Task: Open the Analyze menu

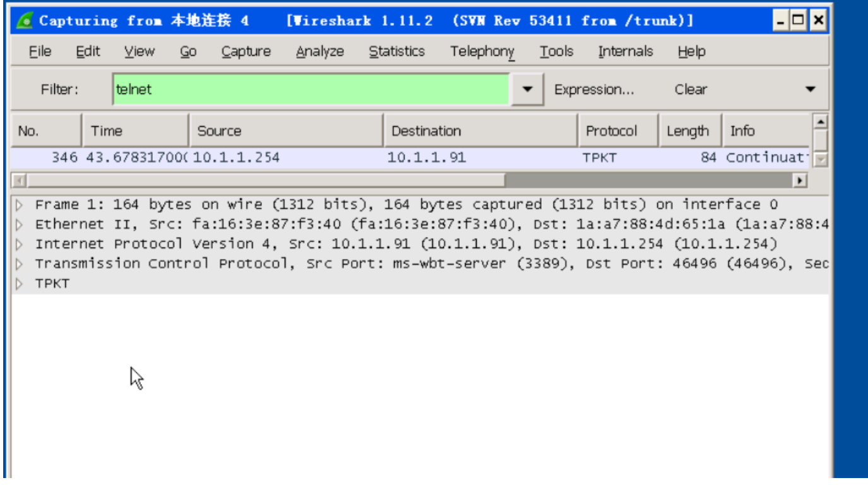Action: [x=320, y=52]
